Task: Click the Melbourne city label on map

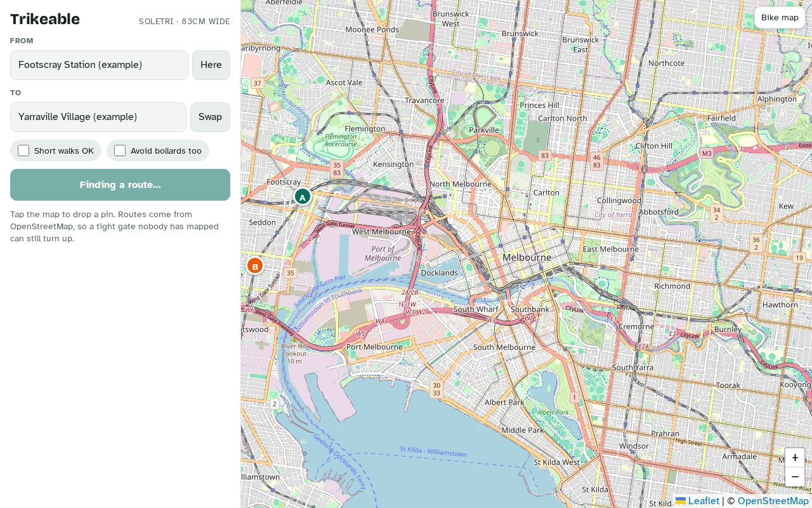Action: point(527,257)
